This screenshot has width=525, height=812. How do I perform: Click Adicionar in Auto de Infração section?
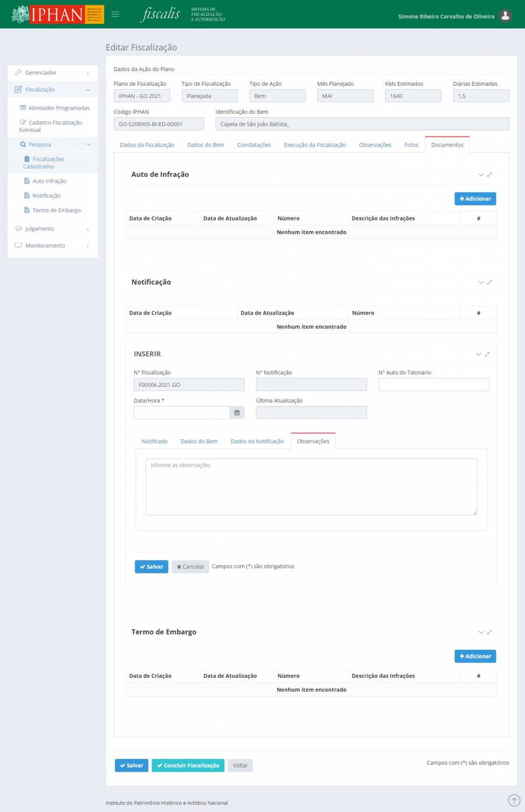point(475,199)
